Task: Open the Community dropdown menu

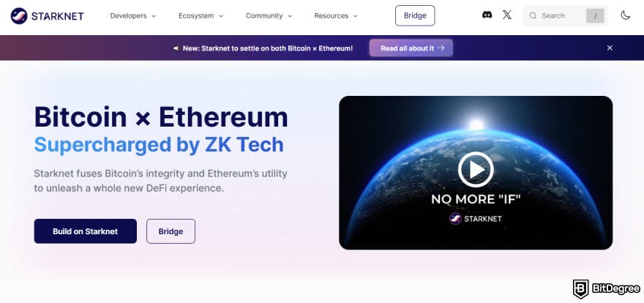Action: [x=269, y=15]
